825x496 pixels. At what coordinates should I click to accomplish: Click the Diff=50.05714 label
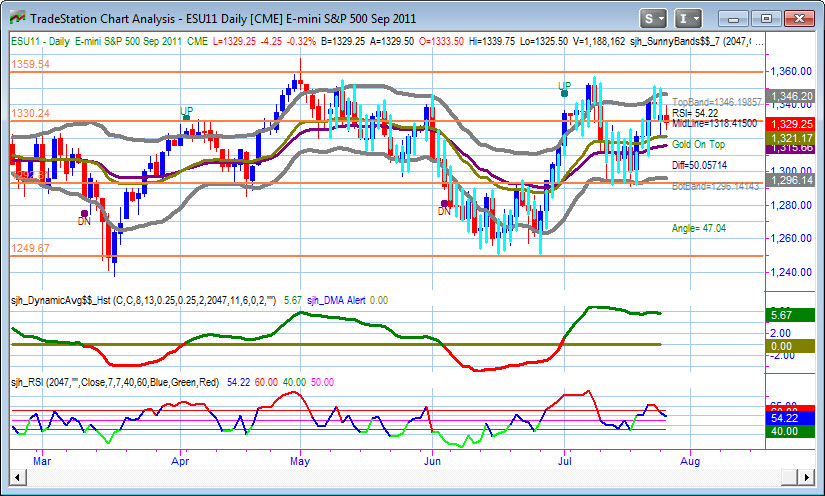[699, 165]
